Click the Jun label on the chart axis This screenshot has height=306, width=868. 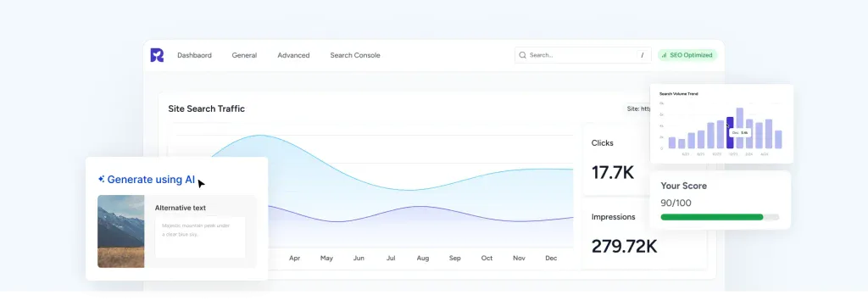pyautogui.click(x=359, y=259)
